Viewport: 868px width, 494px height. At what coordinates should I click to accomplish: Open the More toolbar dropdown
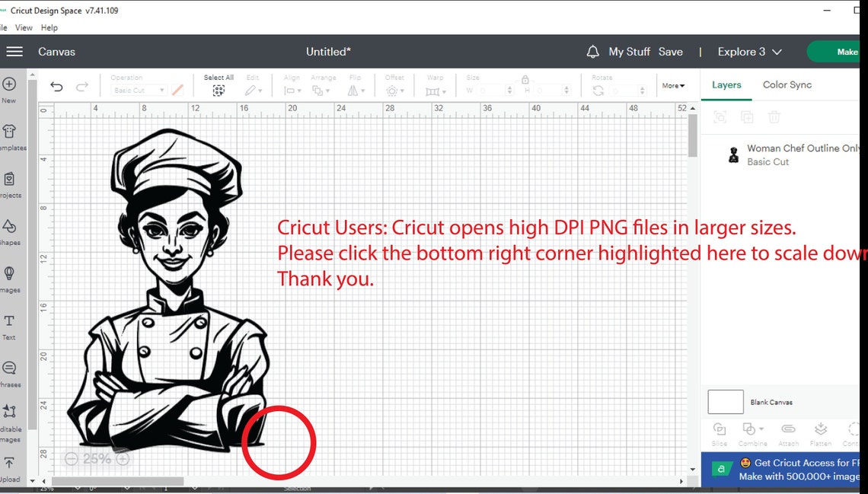coord(673,86)
